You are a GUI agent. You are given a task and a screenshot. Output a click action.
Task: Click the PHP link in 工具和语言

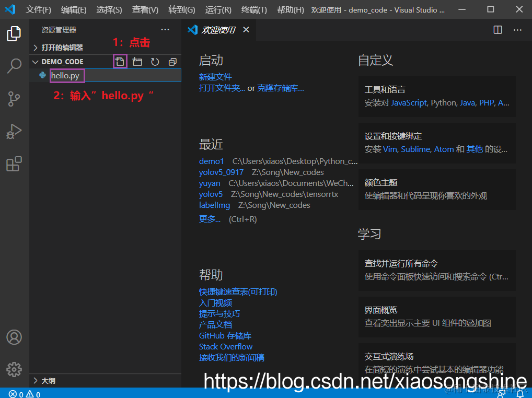pyautogui.click(x=487, y=103)
